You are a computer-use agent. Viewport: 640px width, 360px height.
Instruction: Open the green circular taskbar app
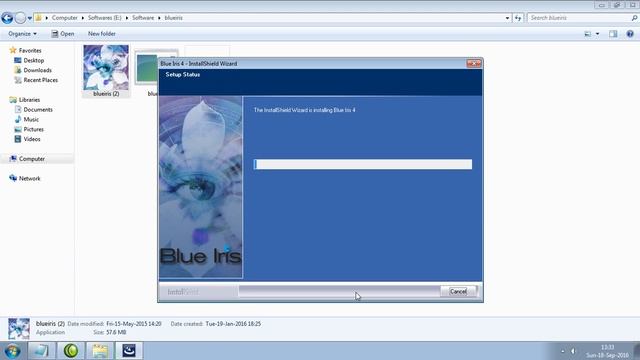pyautogui.click(x=71, y=351)
